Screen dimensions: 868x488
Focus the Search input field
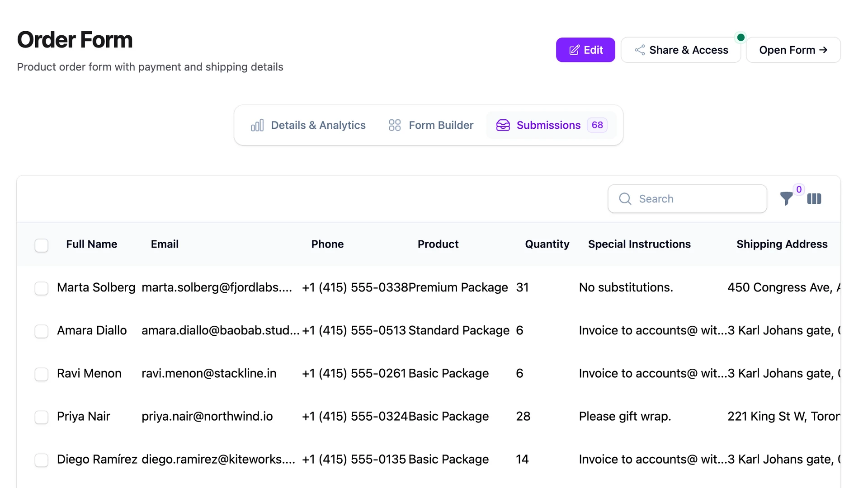pyautogui.click(x=687, y=199)
